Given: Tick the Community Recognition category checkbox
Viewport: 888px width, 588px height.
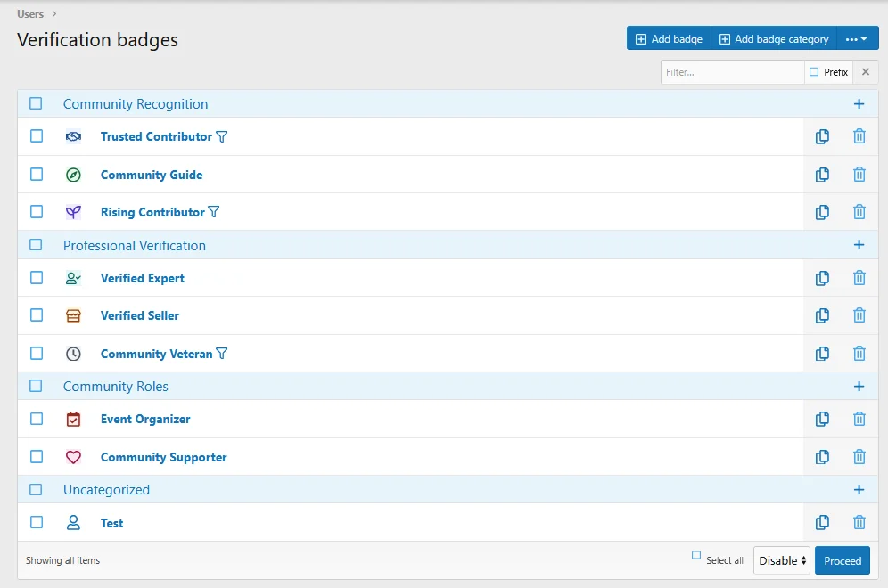Looking at the screenshot, I should [x=36, y=103].
